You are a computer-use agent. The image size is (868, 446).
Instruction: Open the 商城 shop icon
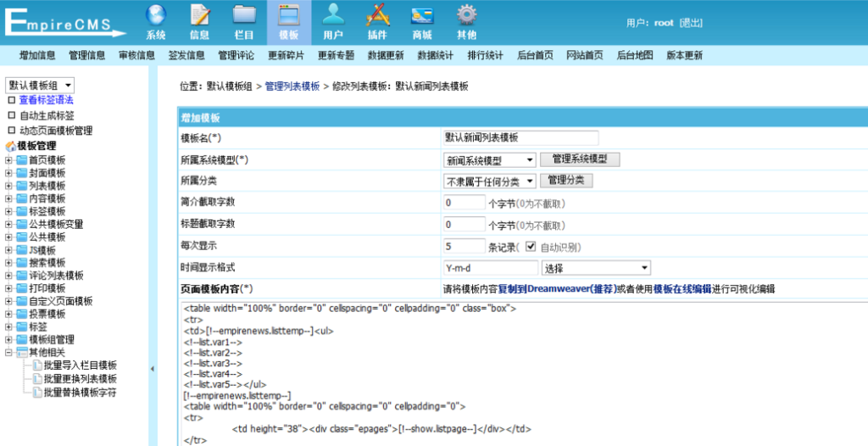[422, 16]
